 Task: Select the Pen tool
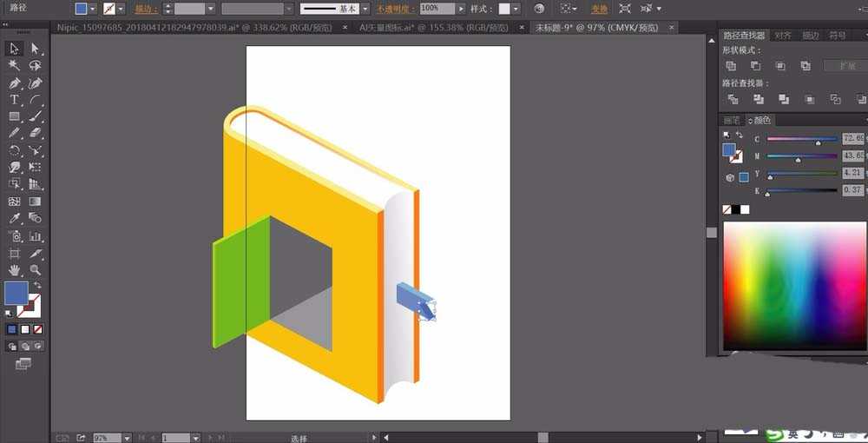click(15, 83)
